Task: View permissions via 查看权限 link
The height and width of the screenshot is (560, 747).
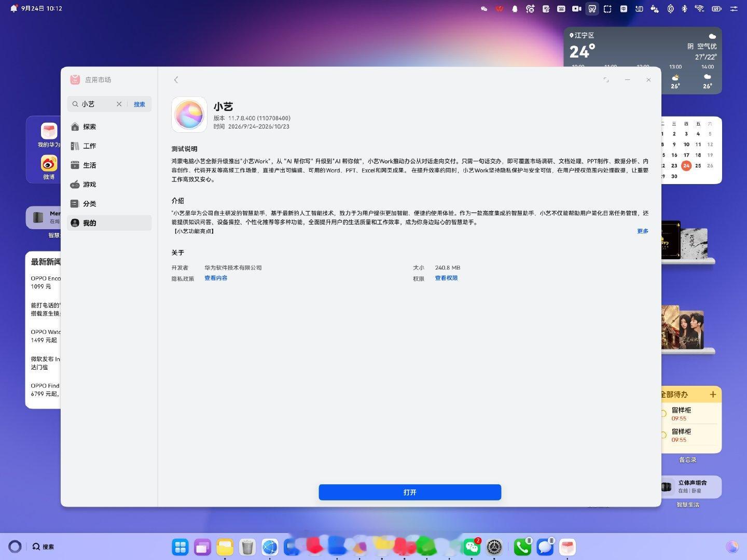Action: point(446,278)
